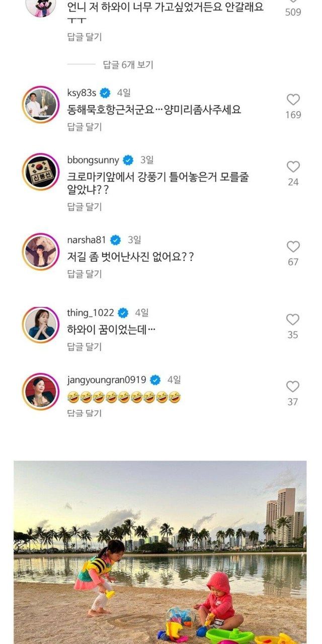The height and width of the screenshot is (644, 322).
Task: Reply to narsha81's comment
Action: (85, 274)
